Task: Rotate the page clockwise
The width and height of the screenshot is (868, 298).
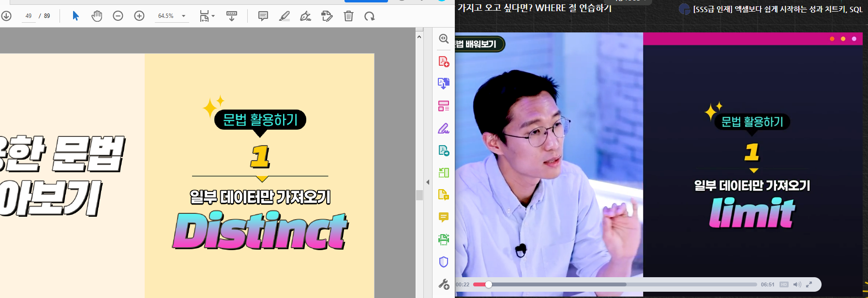Action: [370, 16]
